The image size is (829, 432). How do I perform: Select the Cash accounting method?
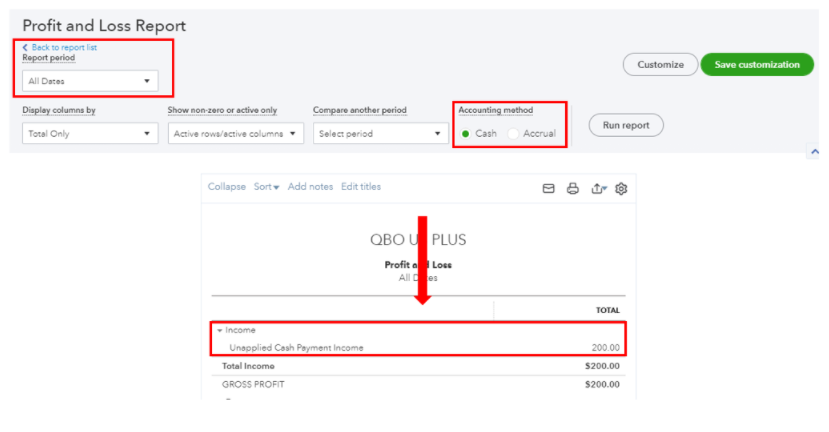tap(466, 134)
